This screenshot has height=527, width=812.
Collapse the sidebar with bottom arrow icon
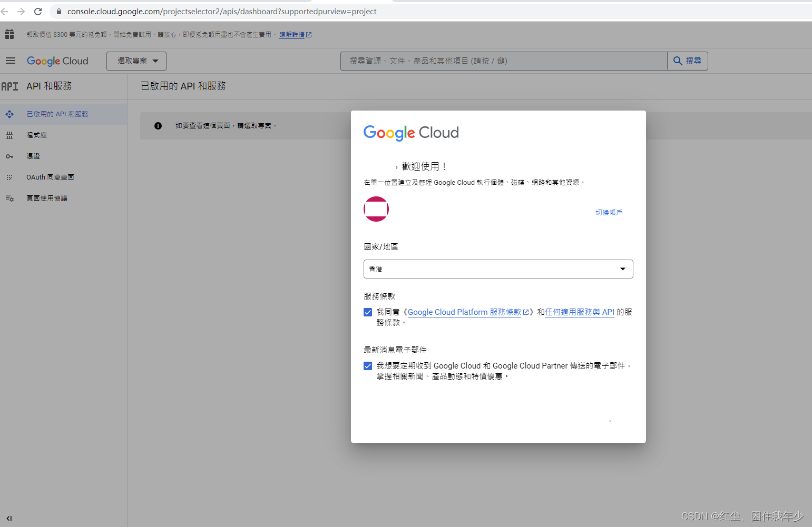point(9,519)
